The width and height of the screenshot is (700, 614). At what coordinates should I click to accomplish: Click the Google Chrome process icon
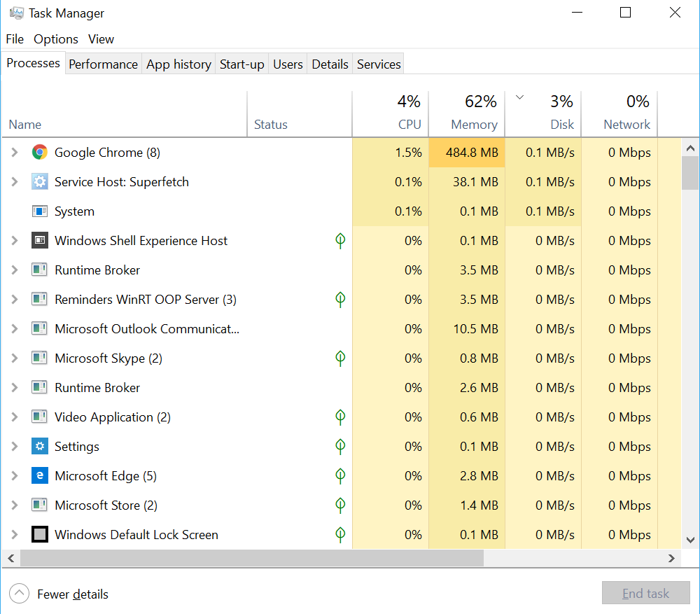click(39, 152)
